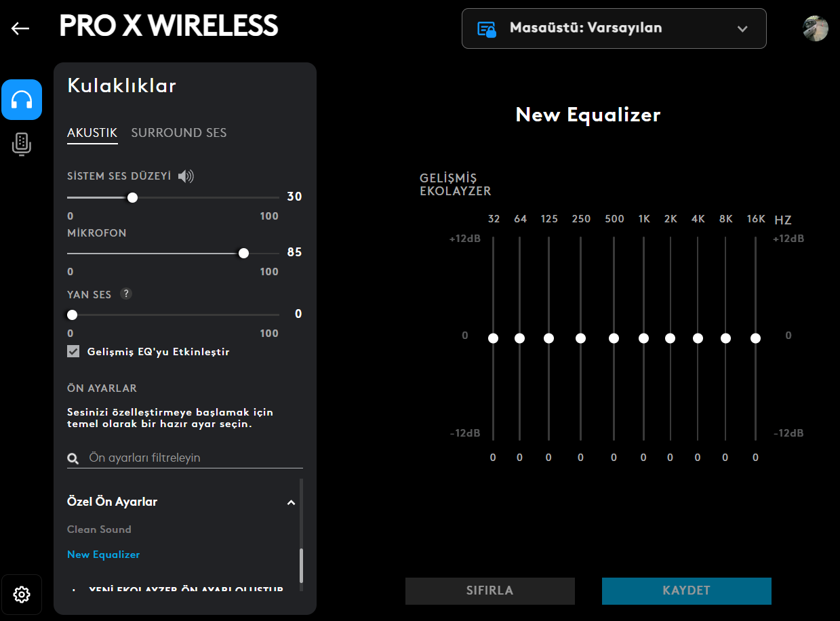The height and width of the screenshot is (621, 840).
Task: Click the 32 Hz equalizer slider knob
Action: [x=493, y=338]
